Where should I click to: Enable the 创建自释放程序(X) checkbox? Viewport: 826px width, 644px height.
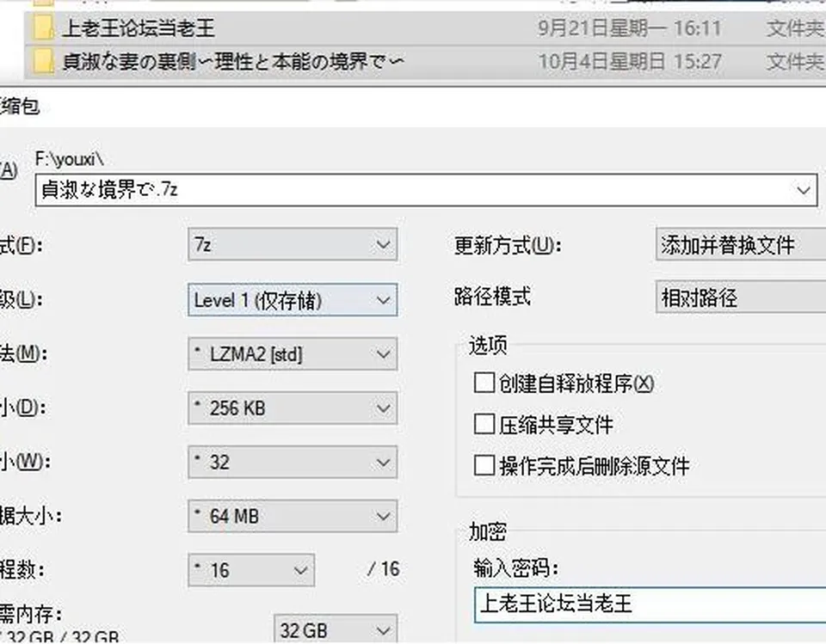point(484,383)
